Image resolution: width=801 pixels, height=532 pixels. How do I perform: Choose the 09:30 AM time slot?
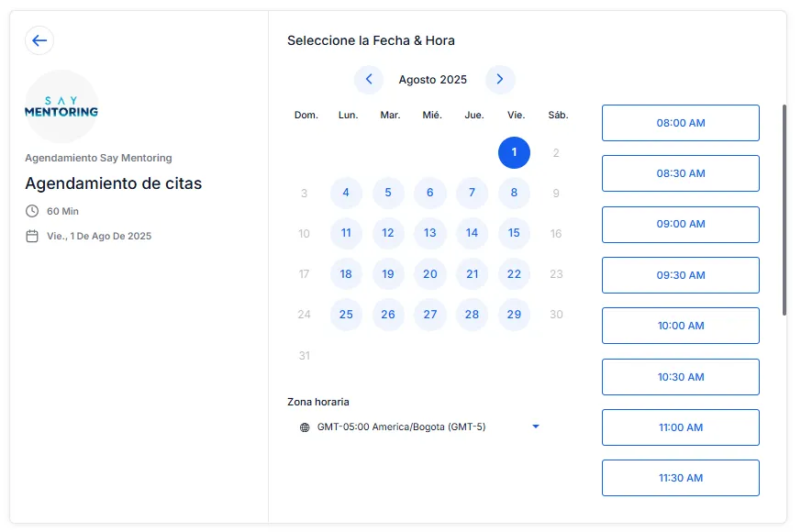(680, 275)
